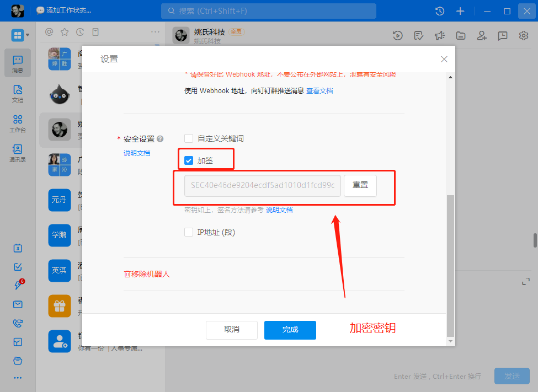Click the 完成 done button
Screen dimensions: 538x392
coord(290,330)
